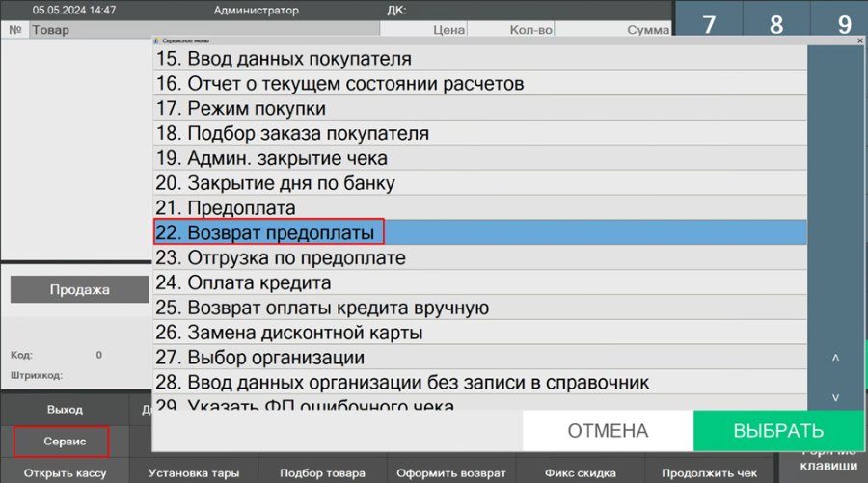
Task: Click the Оформить возврат button
Action: point(451,473)
